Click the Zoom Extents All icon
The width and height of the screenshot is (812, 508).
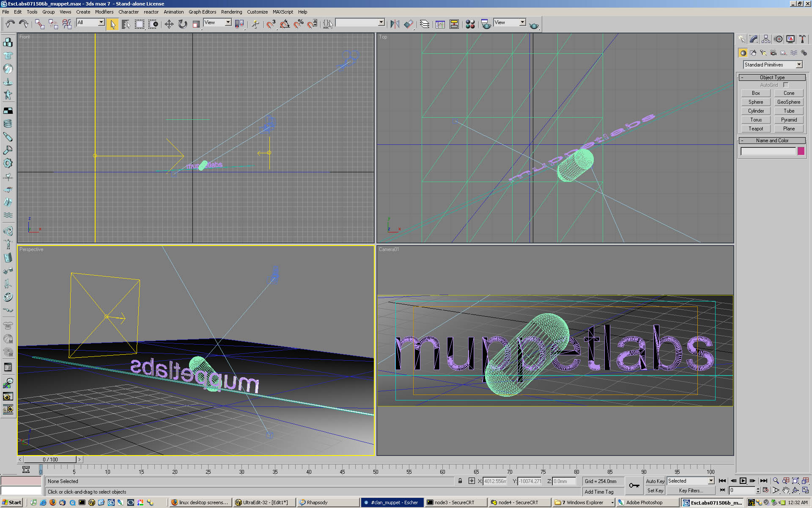coord(806,480)
